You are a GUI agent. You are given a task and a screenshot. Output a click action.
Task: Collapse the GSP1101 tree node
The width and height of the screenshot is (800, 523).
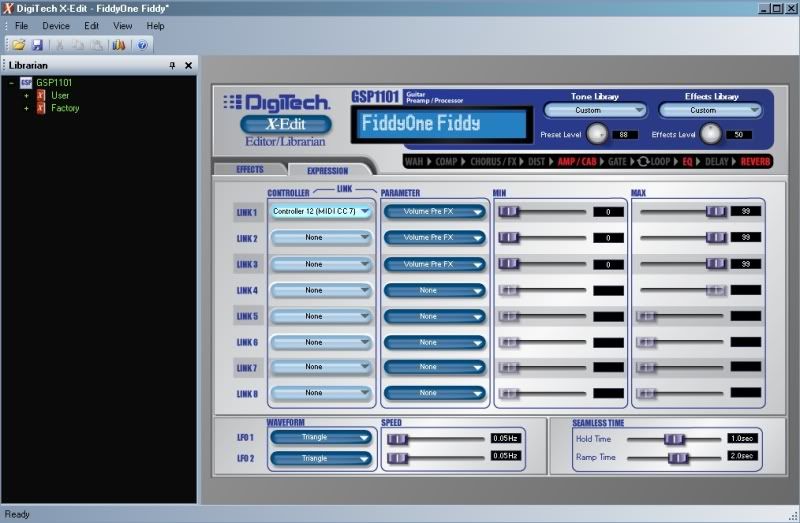point(12,83)
